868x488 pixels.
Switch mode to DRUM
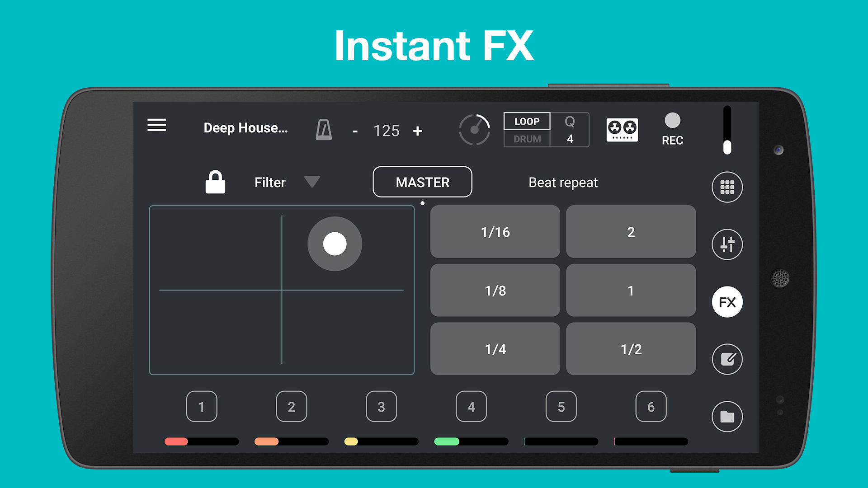[527, 139]
